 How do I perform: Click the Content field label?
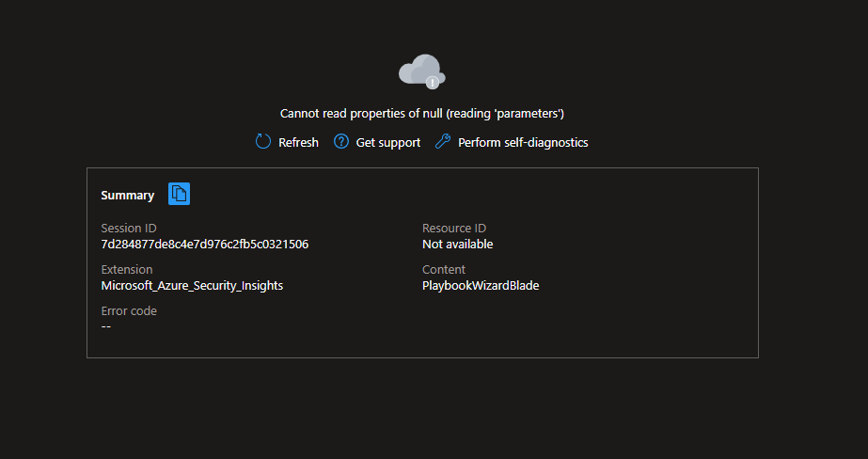point(444,270)
